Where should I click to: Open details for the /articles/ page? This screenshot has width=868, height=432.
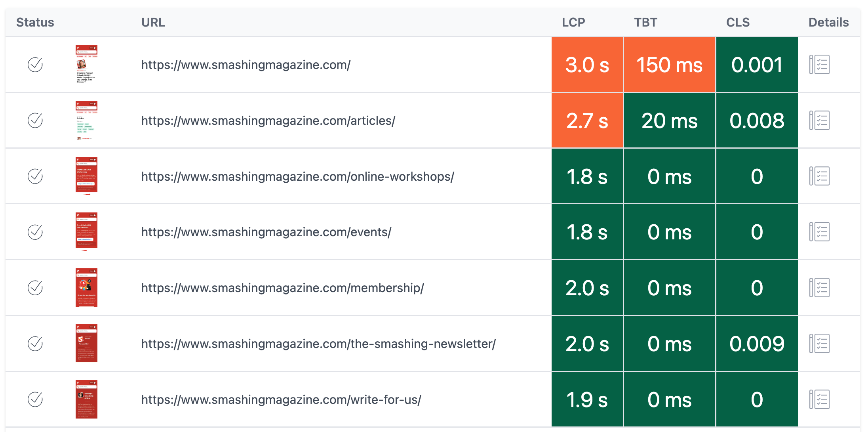[x=820, y=120]
